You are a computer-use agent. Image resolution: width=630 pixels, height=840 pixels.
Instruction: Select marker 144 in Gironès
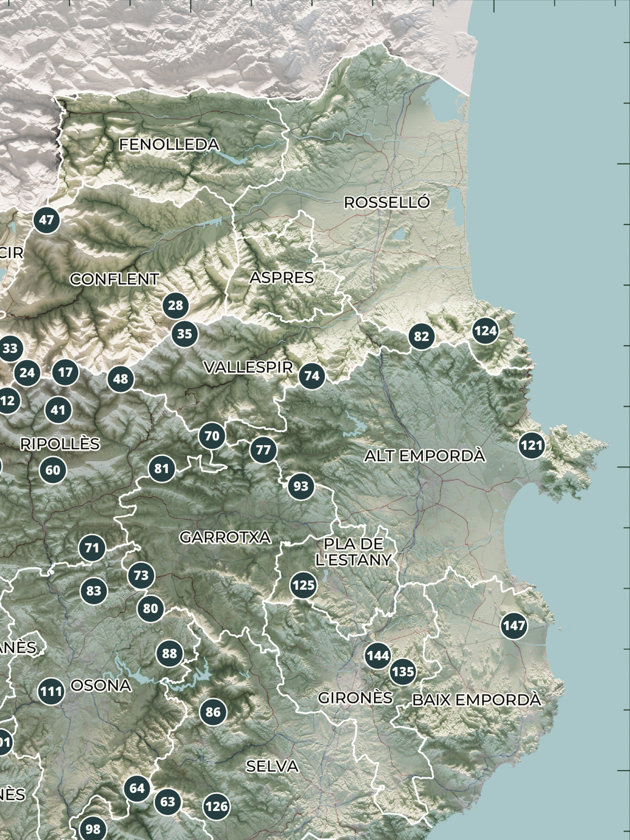378,655
